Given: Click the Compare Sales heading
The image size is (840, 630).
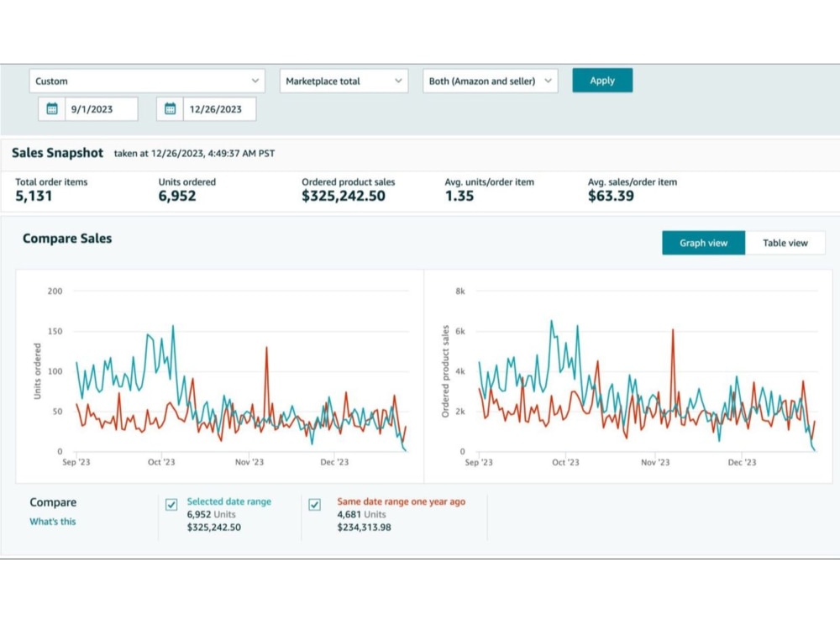Looking at the screenshot, I should 67,239.
